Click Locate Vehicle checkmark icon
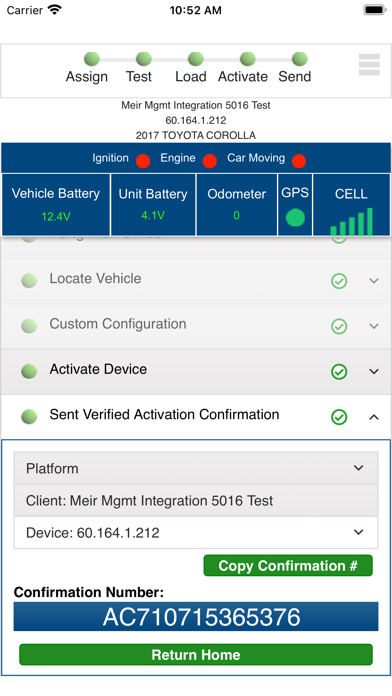392x696 pixels. point(339,281)
